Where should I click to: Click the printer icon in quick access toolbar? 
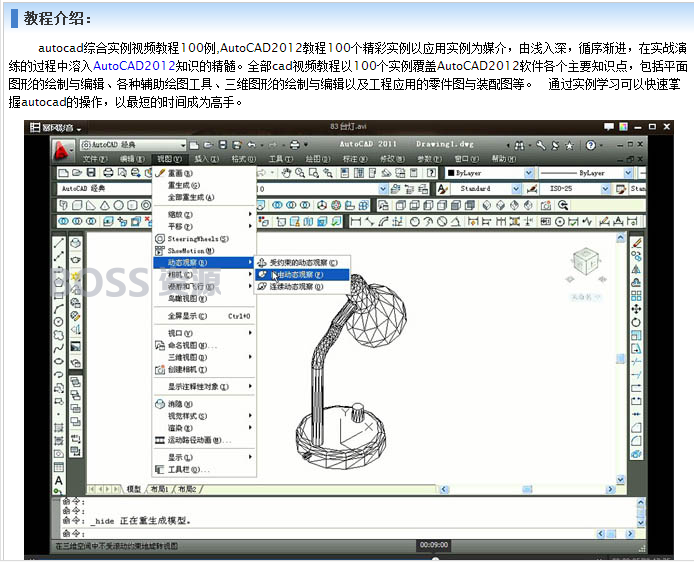tap(295, 145)
